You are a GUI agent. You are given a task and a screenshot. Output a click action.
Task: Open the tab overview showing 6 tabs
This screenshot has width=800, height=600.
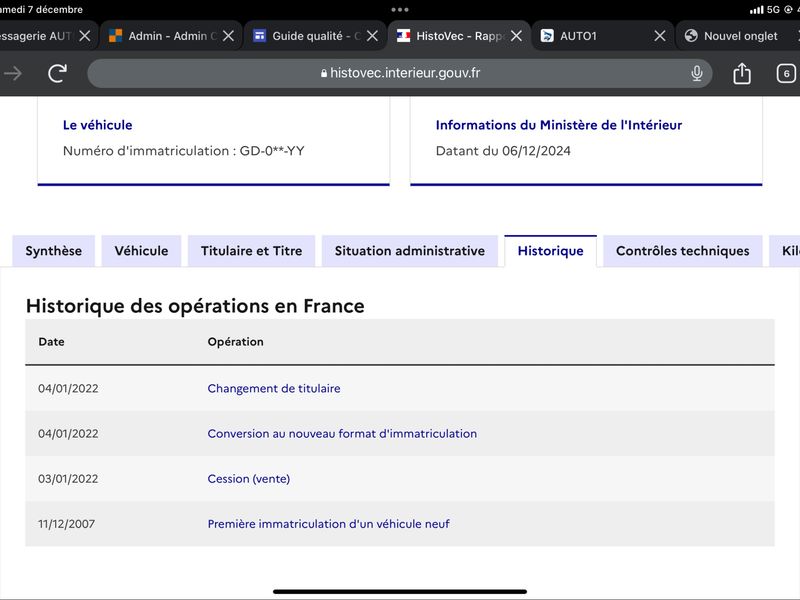786,73
